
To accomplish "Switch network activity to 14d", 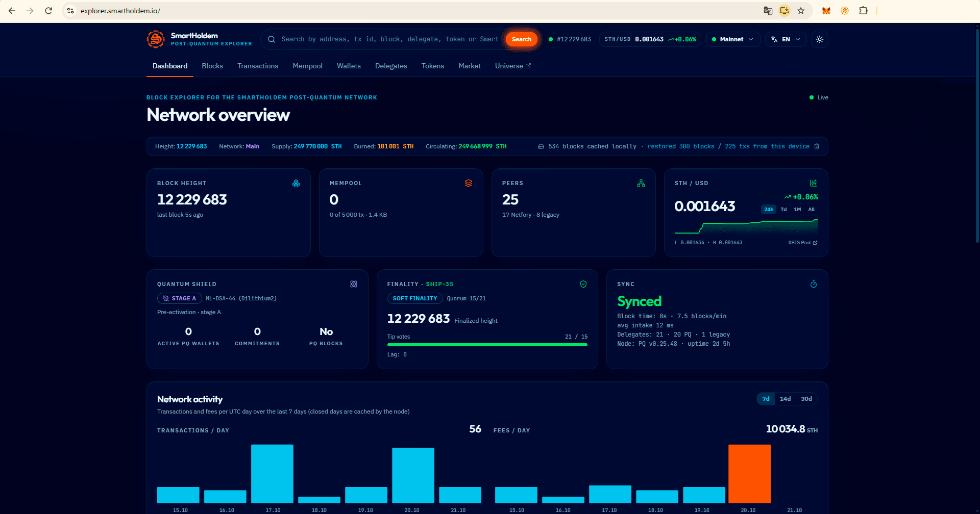I will pos(785,399).
